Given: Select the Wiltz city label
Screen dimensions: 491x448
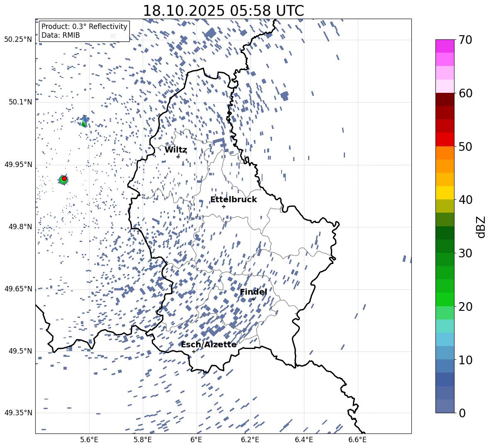Looking at the screenshot, I should pyautogui.click(x=176, y=150).
